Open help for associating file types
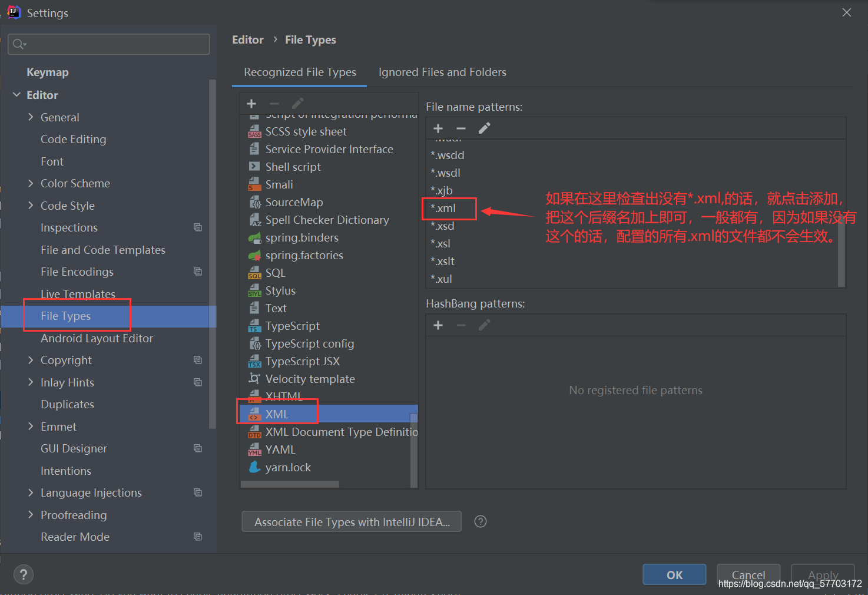The width and height of the screenshot is (868, 595). (x=481, y=521)
